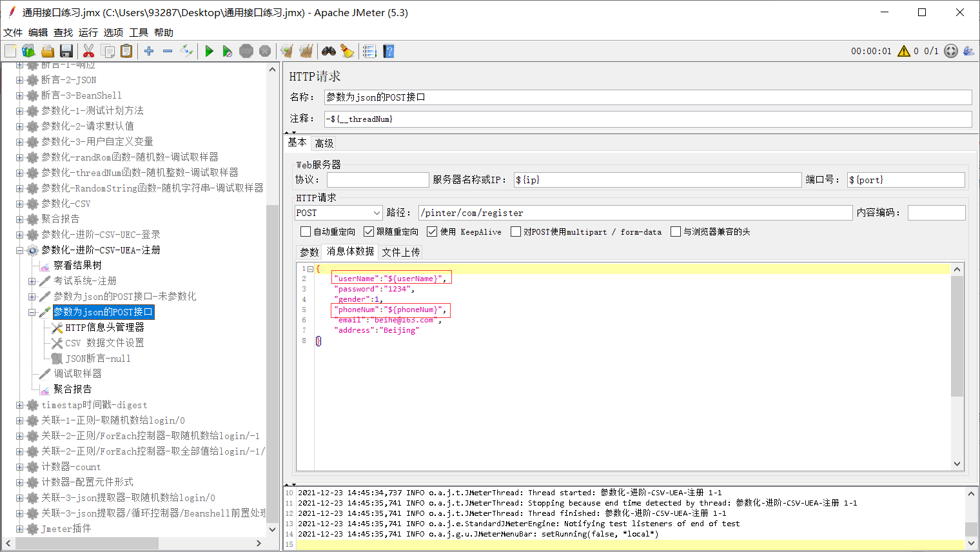Viewport: 980px width, 552px height.
Task: Collapse the selected 参数为json的POST接口 node
Action: pos(32,312)
